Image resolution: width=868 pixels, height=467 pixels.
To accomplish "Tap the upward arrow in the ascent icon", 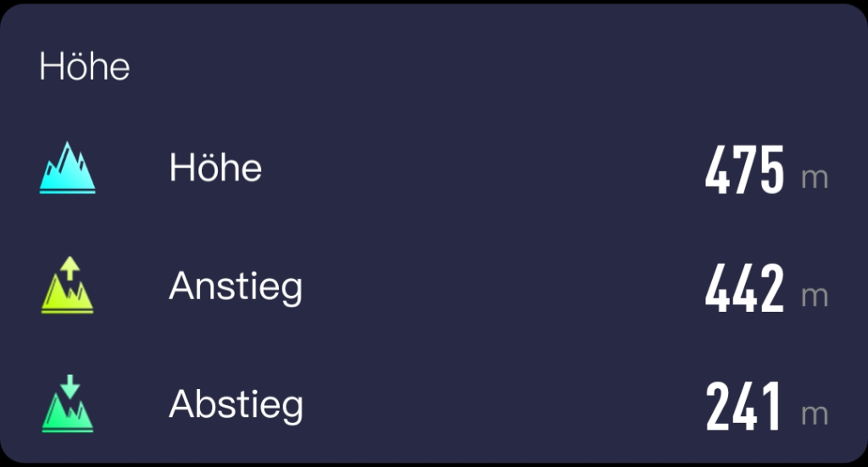I will click(70, 268).
